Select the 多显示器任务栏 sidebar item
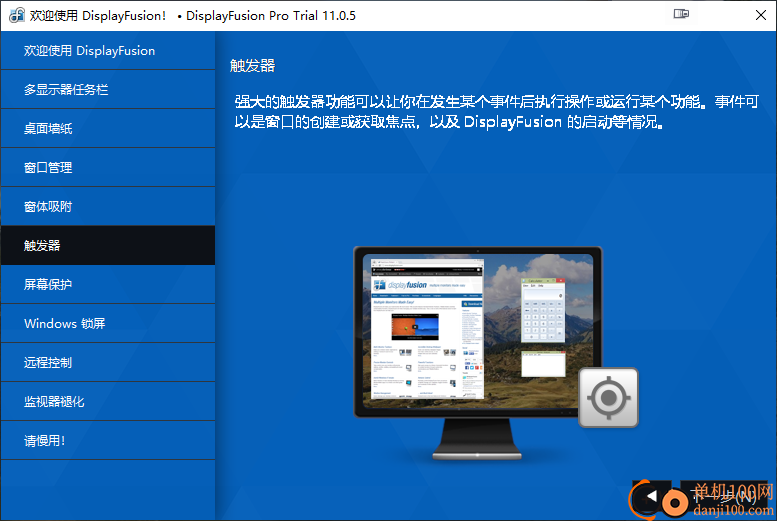777x521 pixels. pyautogui.click(x=108, y=90)
